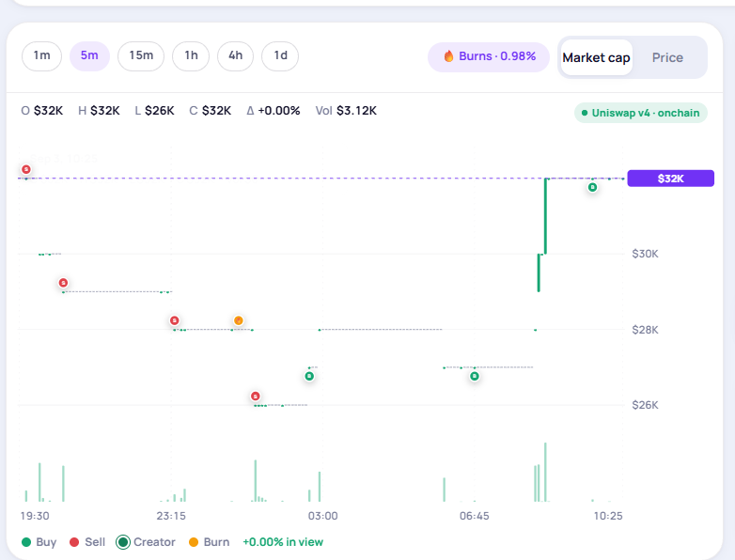This screenshot has width=735, height=560.
Task: Click the flame icon in Burns badge
Action: (x=448, y=56)
